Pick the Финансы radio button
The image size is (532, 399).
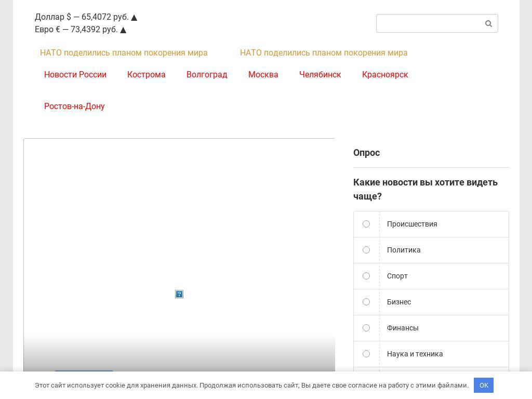click(366, 328)
